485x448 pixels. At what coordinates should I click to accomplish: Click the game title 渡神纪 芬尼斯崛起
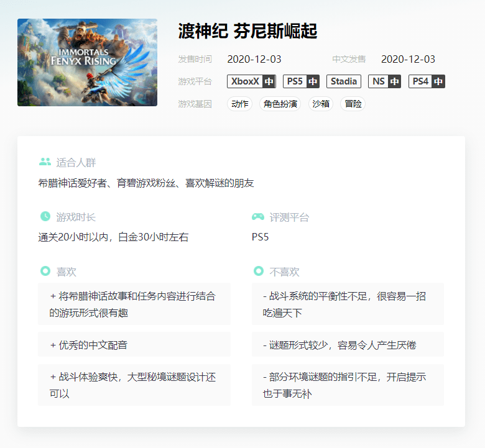coord(247,31)
